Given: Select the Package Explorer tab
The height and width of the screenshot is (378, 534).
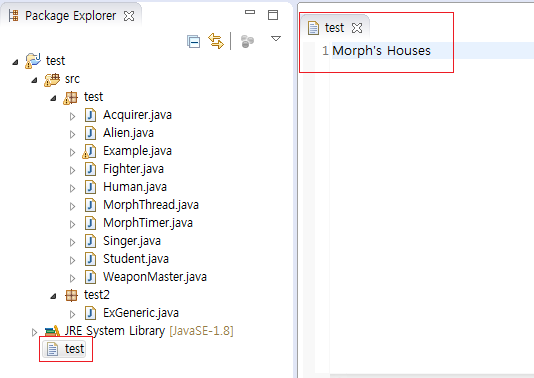Looking at the screenshot, I should coord(71,16).
